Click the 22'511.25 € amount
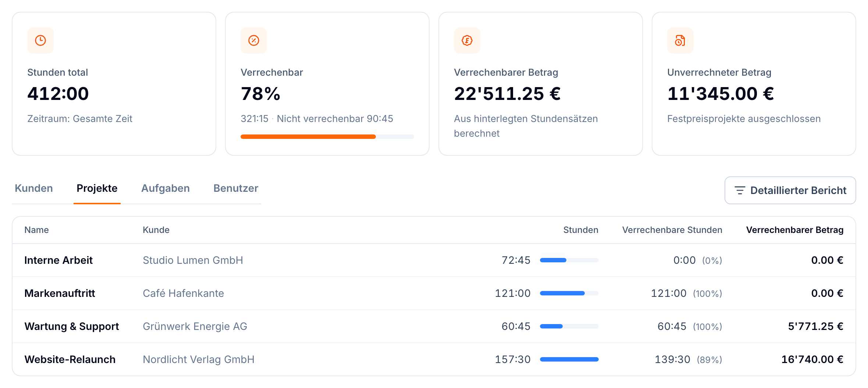 (507, 94)
